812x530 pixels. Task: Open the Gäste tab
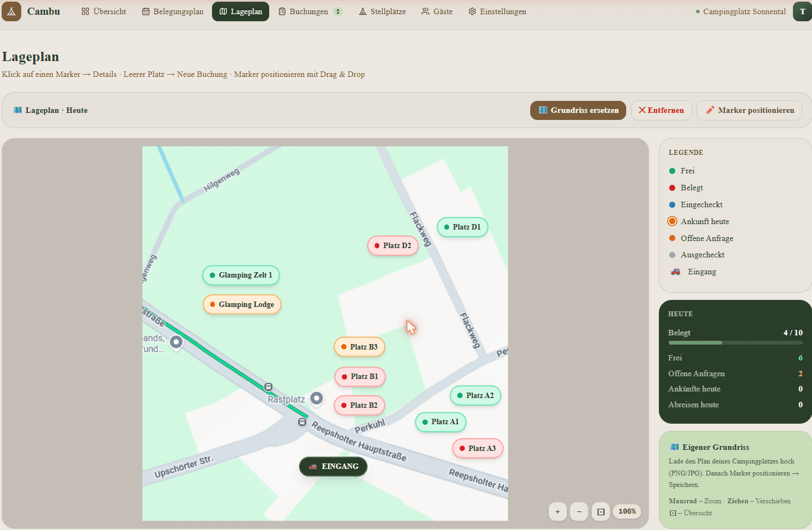[437, 11]
